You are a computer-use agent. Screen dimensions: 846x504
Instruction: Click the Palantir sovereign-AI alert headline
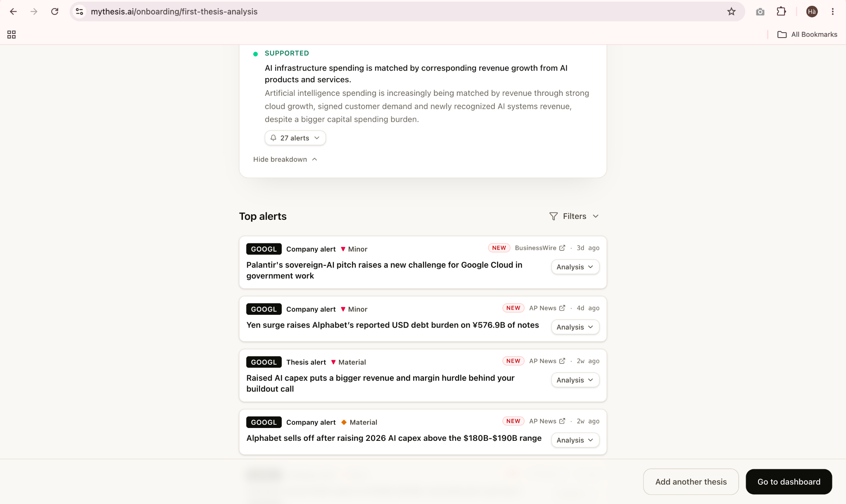point(384,270)
